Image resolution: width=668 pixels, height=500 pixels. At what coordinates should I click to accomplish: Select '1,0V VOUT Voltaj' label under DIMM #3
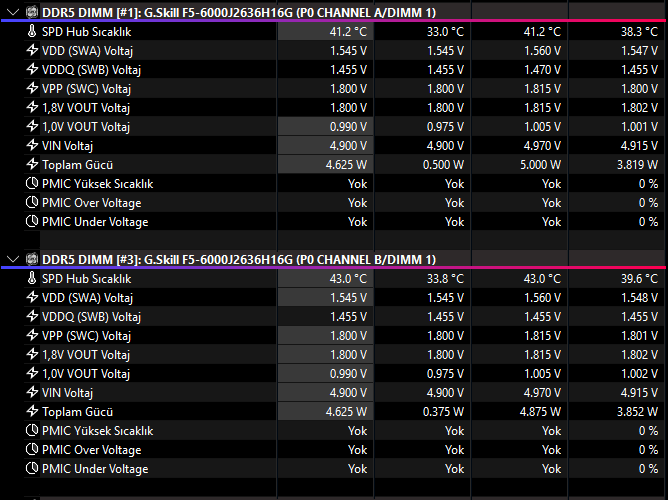coord(86,374)
